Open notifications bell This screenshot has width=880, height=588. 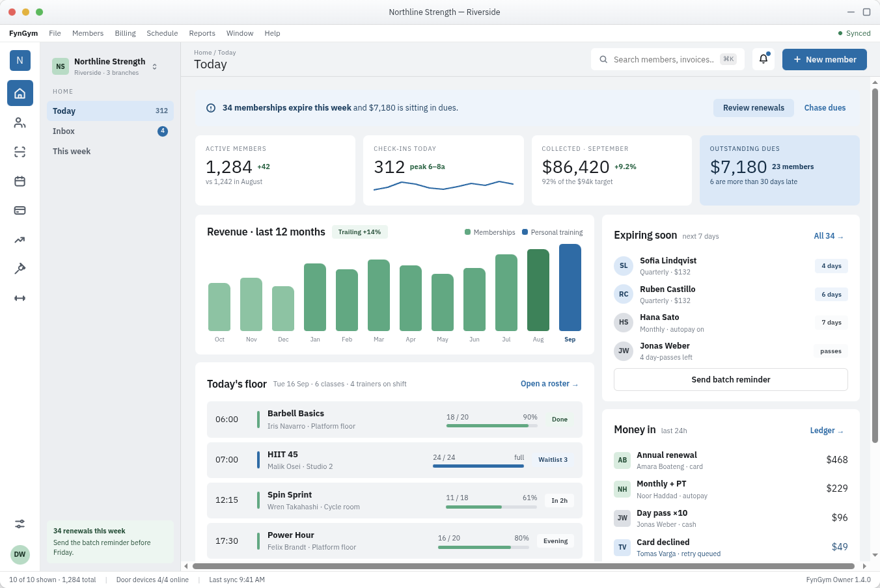tap(763, 59)
